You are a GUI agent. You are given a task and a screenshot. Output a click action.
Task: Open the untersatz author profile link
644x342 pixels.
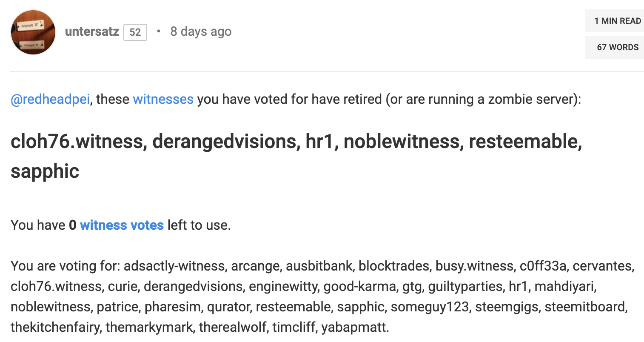pos(92,31)
